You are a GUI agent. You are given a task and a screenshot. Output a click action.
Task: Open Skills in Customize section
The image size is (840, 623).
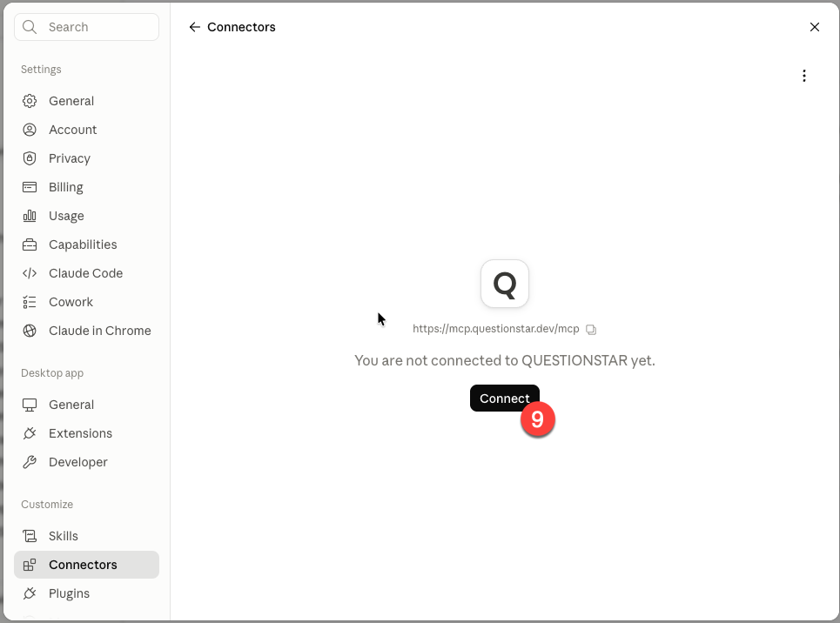click(x=87, y=536)
